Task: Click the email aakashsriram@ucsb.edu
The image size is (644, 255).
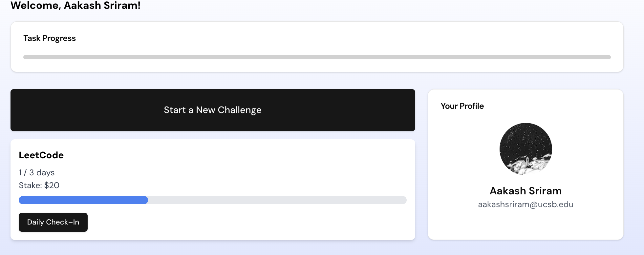Action: tap(526, 205)
